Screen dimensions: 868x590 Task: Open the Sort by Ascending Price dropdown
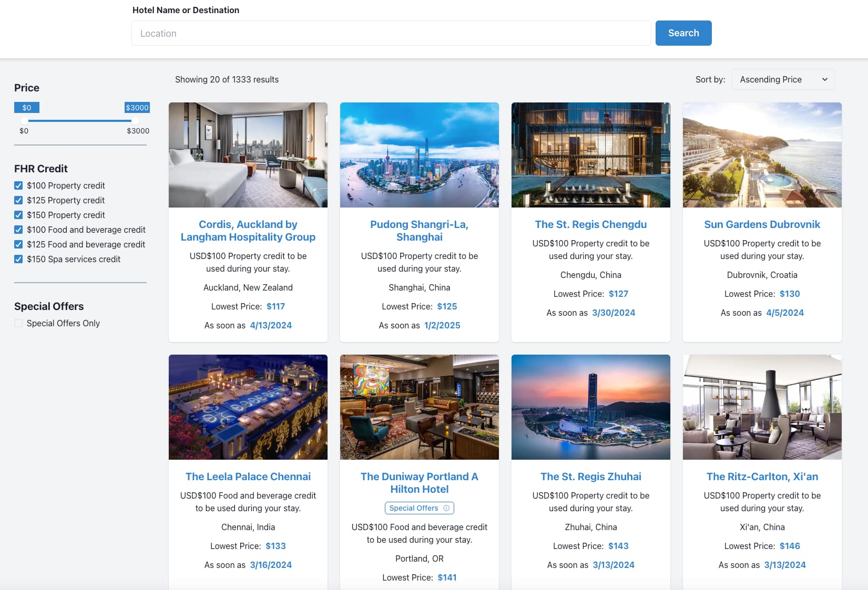(x=783, y=79)
